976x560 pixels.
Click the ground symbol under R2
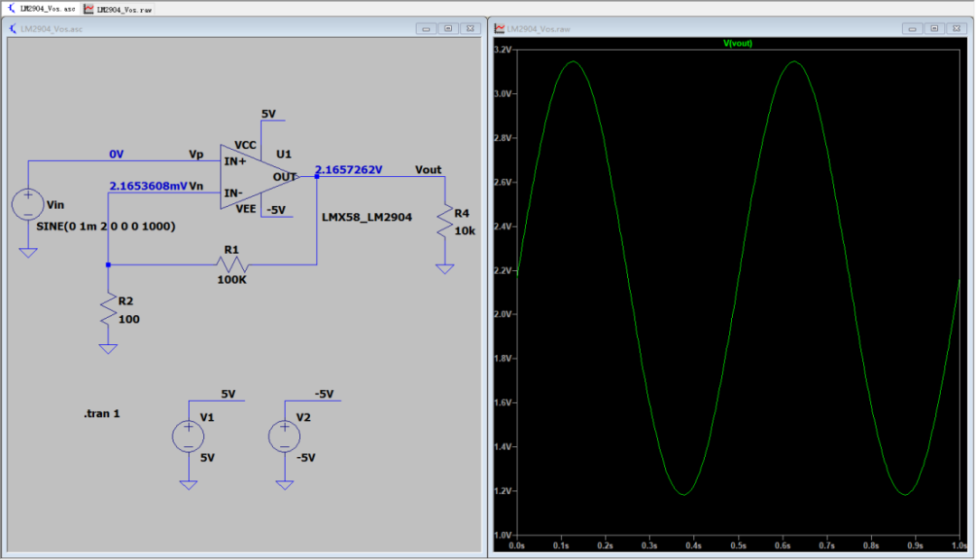[108, 349]
